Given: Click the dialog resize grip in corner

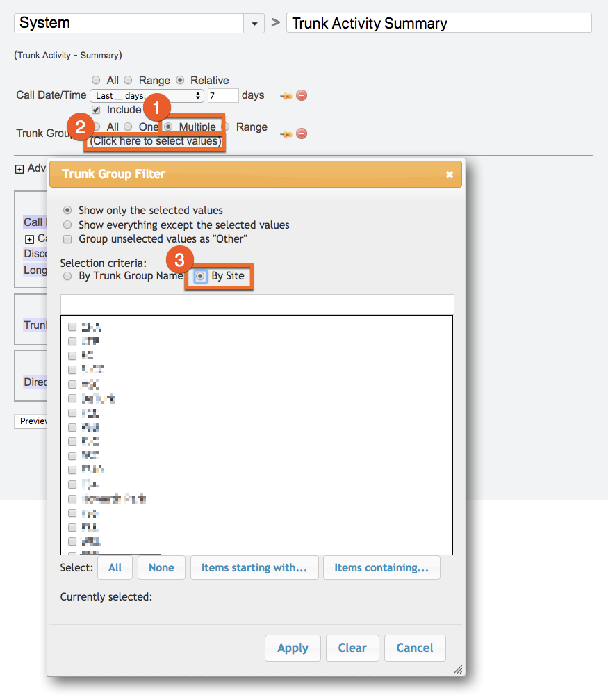Looking at the screenshot, I should (x=458, y=669).
